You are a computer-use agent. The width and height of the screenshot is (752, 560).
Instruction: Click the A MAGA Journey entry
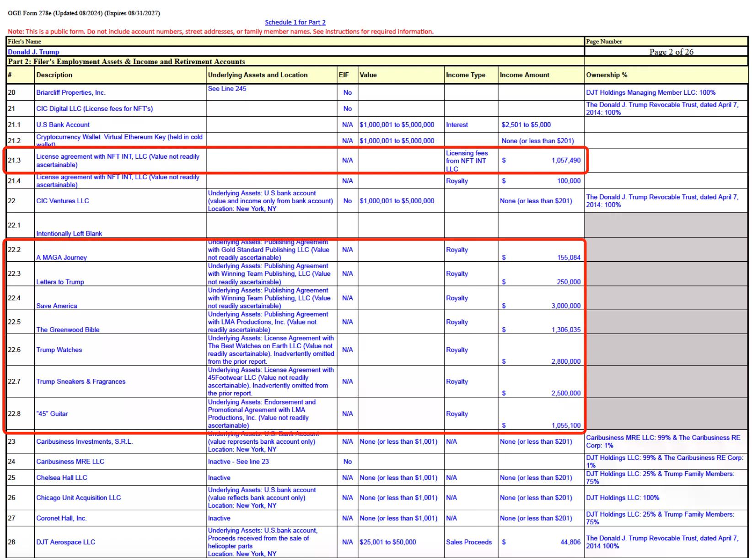click(61, 258)
